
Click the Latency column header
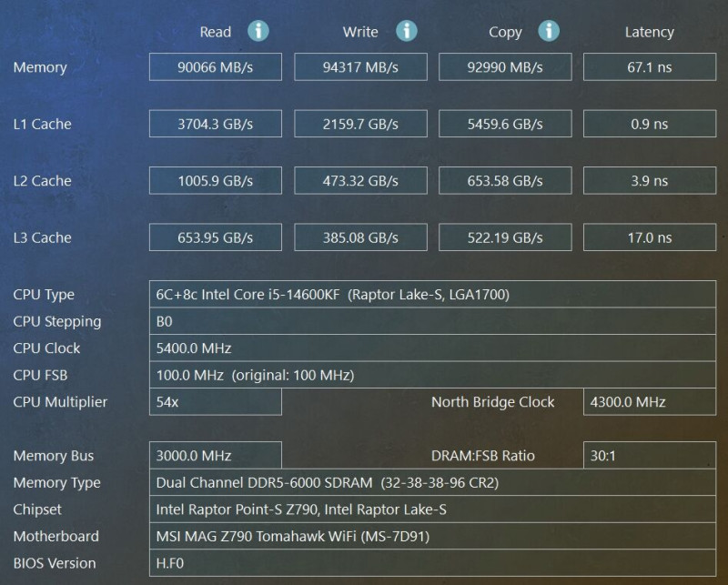click(x=650, y=33)
